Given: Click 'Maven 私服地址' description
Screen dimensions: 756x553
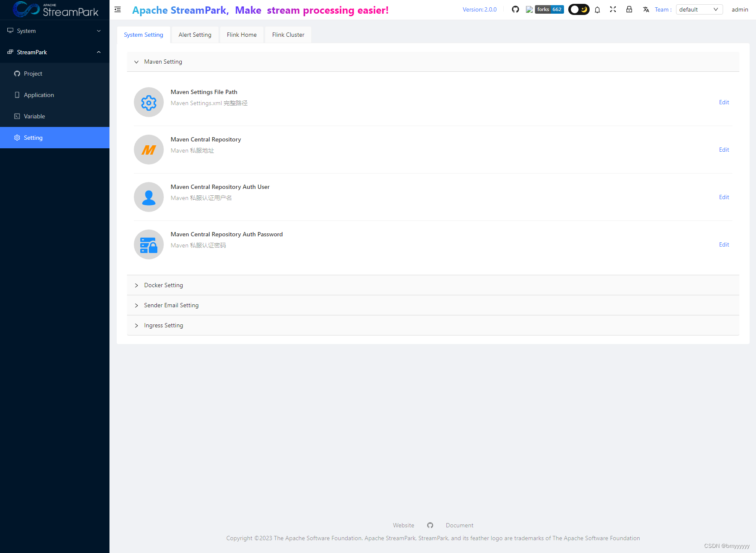Looking at the screenshot, I should [192, 150].
